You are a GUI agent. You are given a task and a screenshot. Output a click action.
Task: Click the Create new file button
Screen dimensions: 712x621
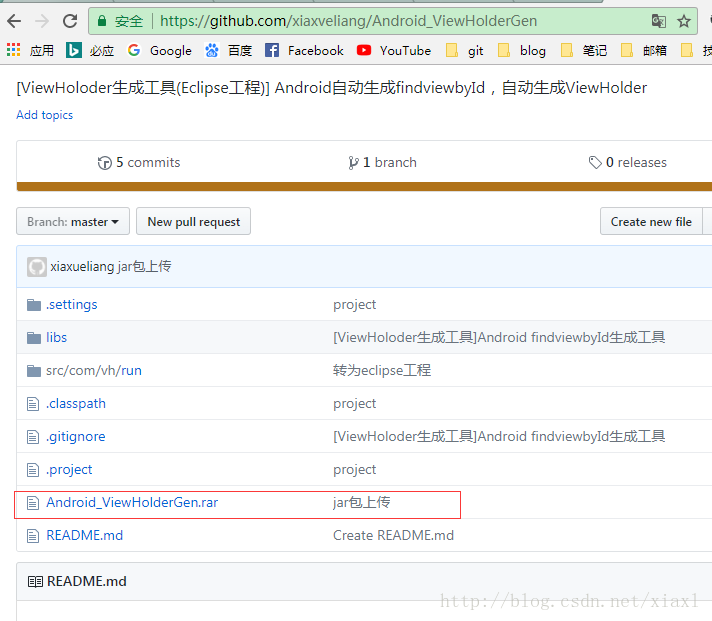[x=651, y=222]
